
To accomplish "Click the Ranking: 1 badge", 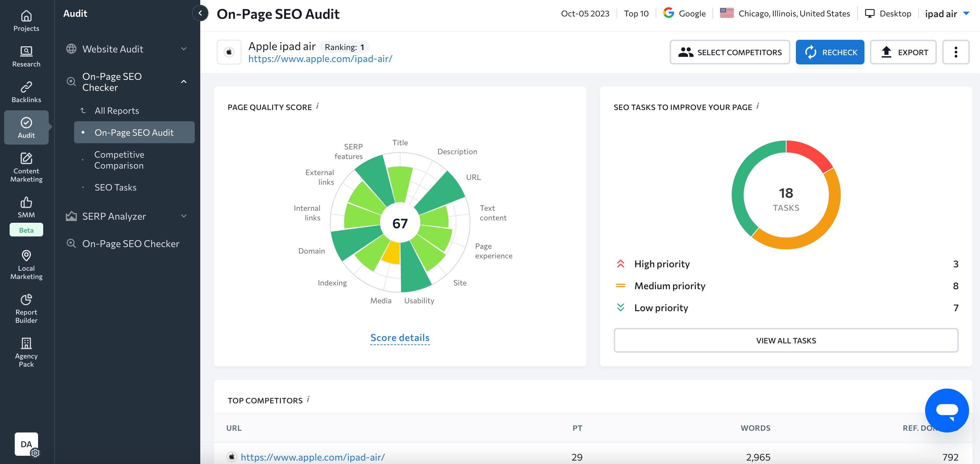I will 344,47.
